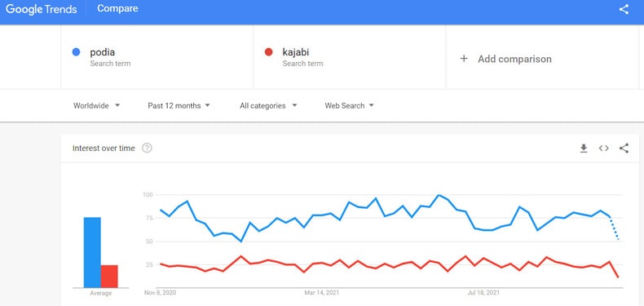Click the red kajabi average bar
Viewport: 644px width, 306px height.
point(109,277)
